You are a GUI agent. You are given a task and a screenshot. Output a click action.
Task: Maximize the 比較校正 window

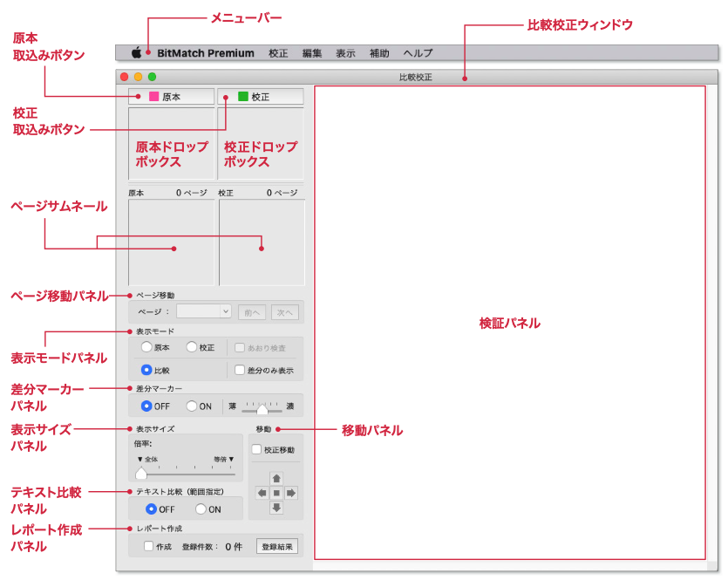pyautogui.click(x=152, y=77)
